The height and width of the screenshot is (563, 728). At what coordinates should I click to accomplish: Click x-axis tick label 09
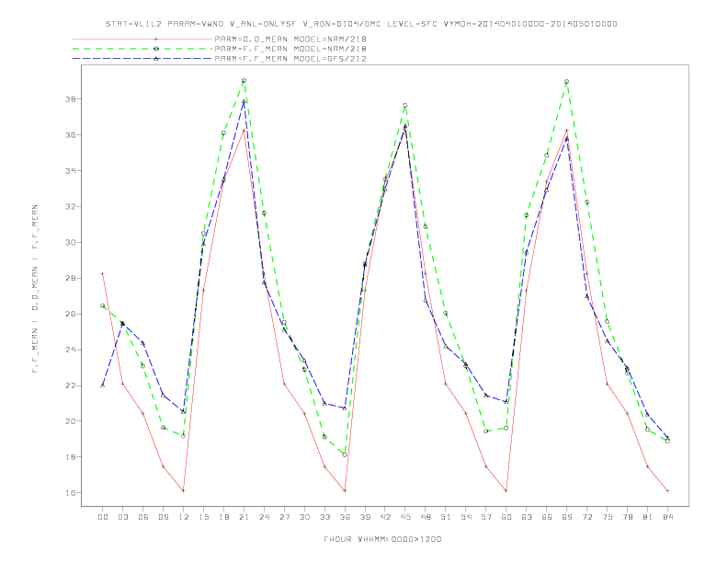pyautogui.click(x=164, y=517)
